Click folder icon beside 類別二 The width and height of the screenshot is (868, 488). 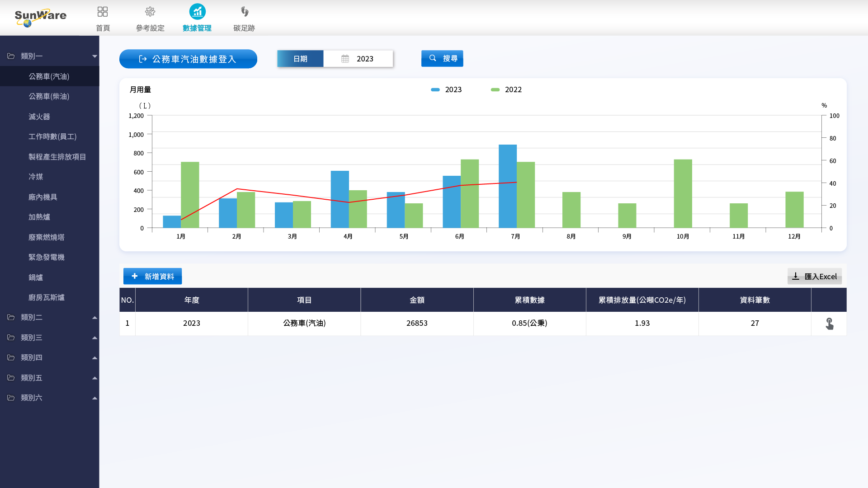click(x=11, y=317)
